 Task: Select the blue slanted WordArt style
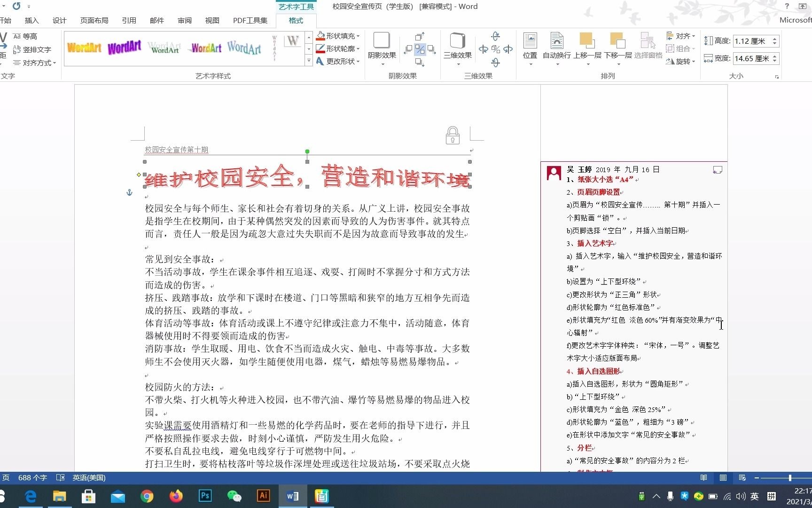click(244, 48)
